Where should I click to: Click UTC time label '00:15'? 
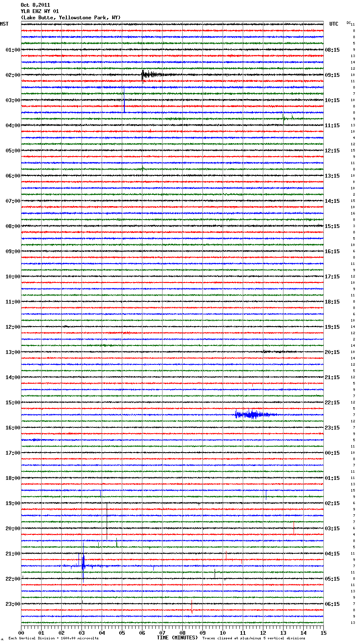332,453
